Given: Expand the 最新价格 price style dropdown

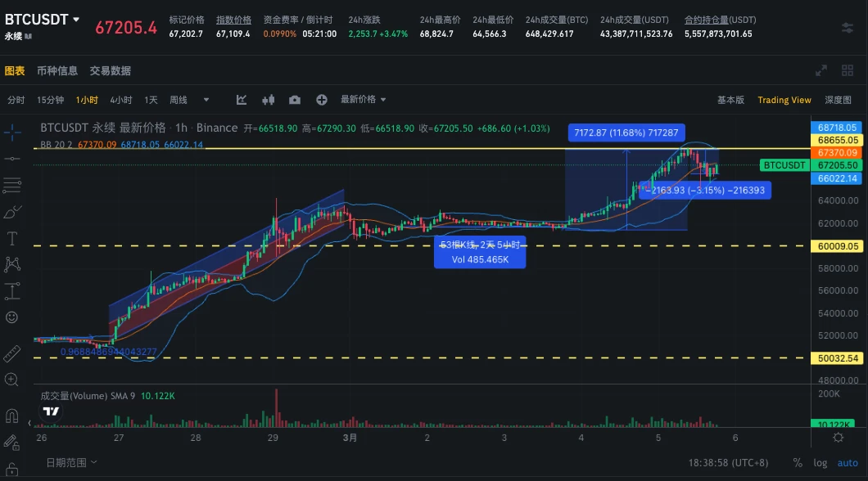Looking at the screenshot, I should click(356, 99).
